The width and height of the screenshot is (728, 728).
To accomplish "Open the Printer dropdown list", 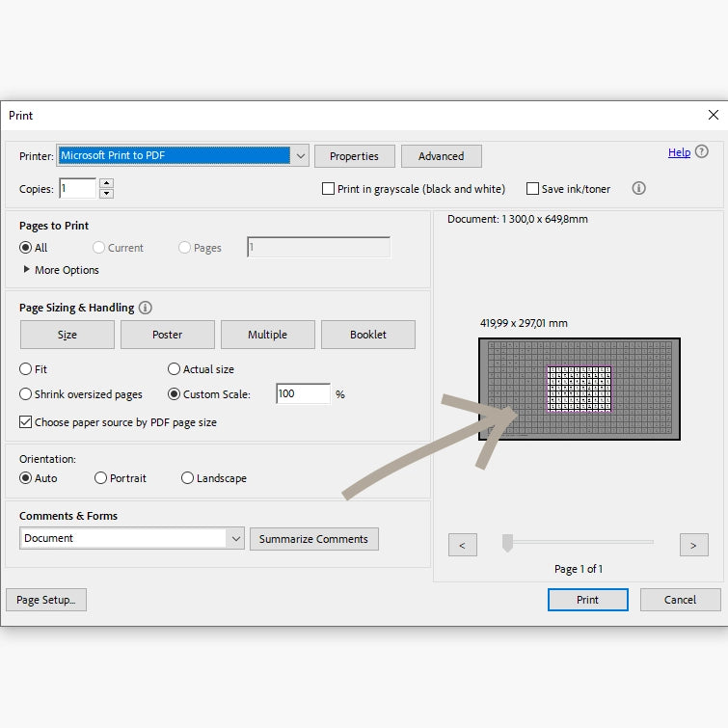I will coord(300,155).
